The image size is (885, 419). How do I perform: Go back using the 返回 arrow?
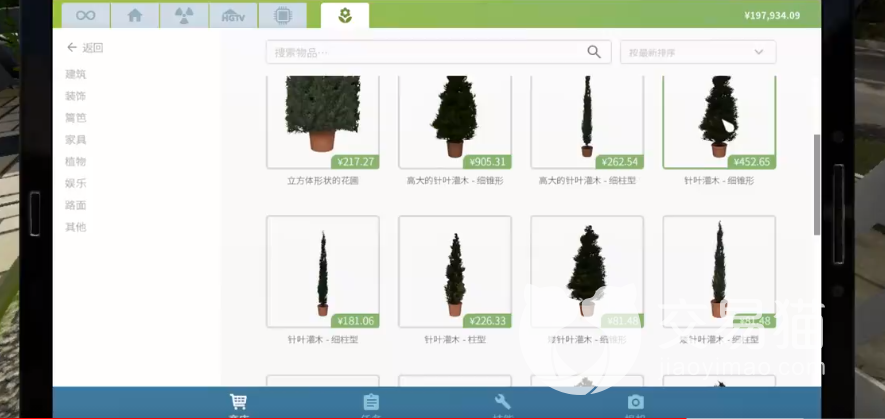(84, 48)
